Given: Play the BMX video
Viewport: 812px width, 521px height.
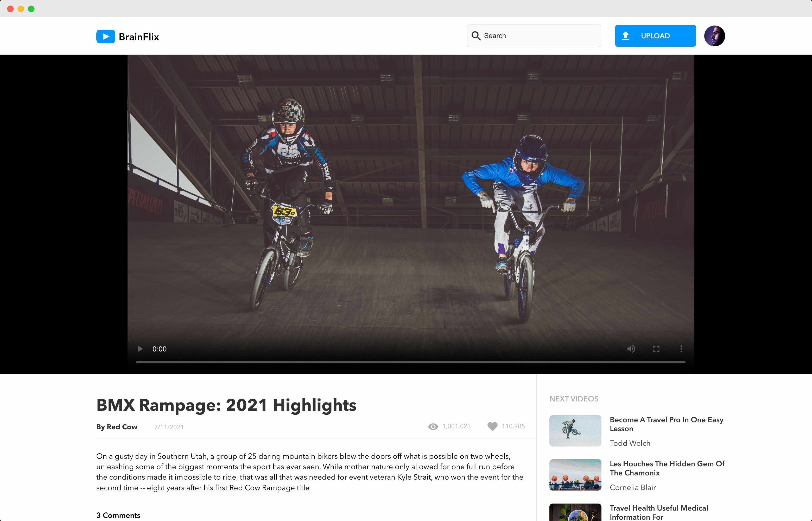Looking at the screenshot, I should tap(140, 349).
